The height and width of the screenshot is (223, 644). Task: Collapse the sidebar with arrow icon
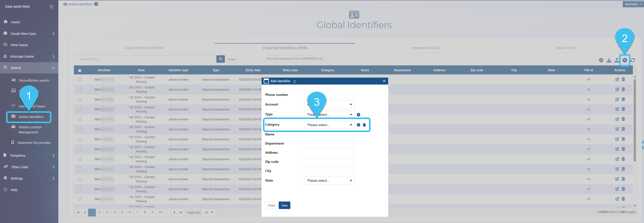pos(52,7)
